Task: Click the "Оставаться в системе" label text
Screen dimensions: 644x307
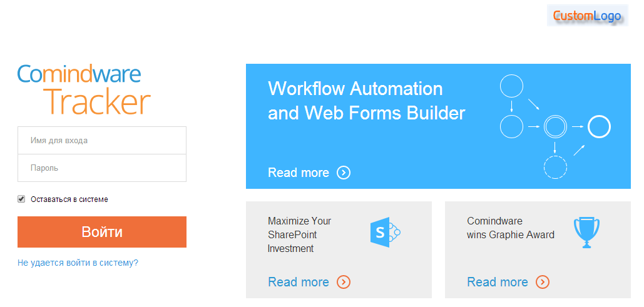Action: click(x=69, y=199)
